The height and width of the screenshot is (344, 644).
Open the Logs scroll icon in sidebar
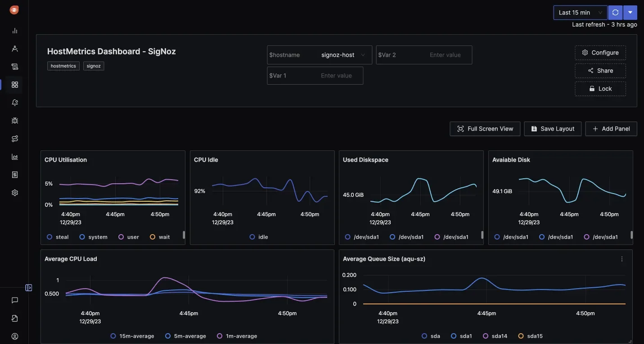click(15, 67)
